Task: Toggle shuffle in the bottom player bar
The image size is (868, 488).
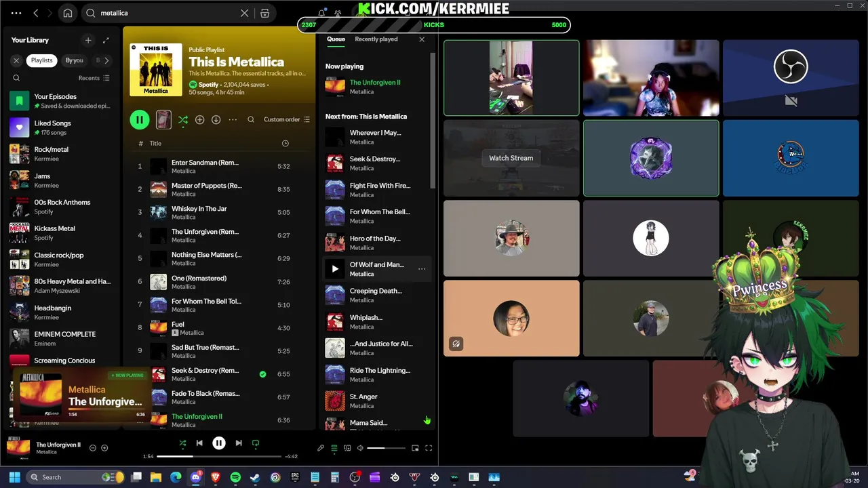Action: tap(182, 443)
